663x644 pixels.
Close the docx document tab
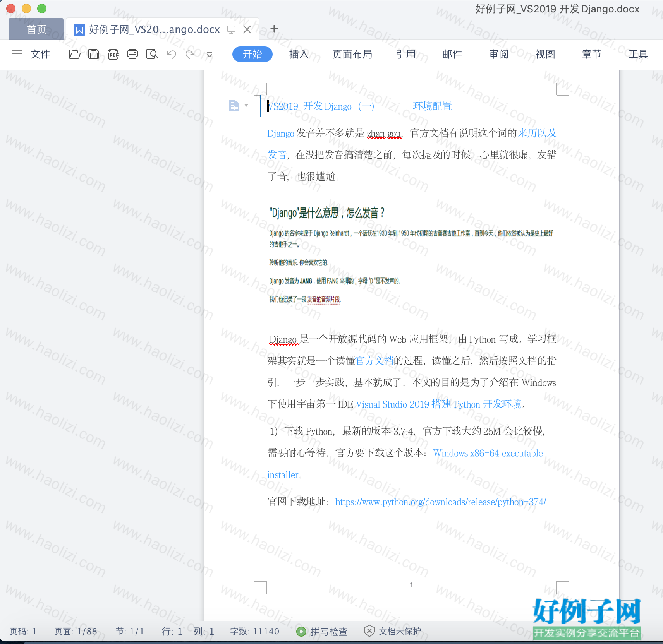click(247, 29)
